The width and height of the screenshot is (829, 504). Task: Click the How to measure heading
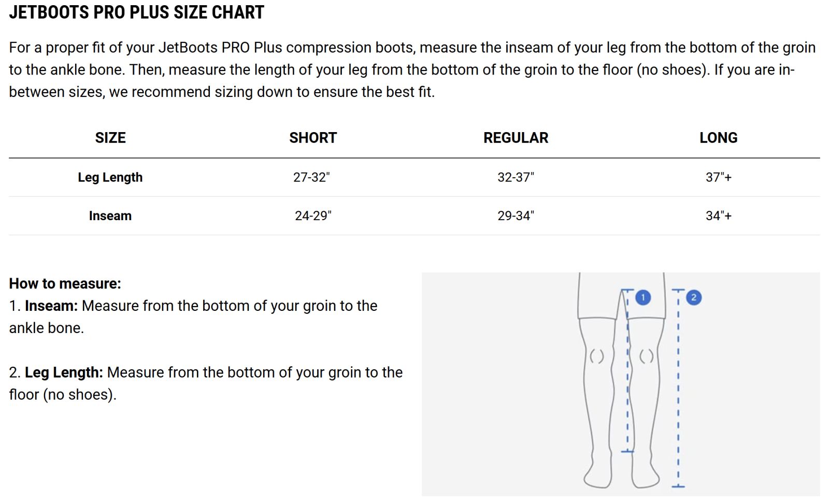pyautogui.click(x=65, y=283)
